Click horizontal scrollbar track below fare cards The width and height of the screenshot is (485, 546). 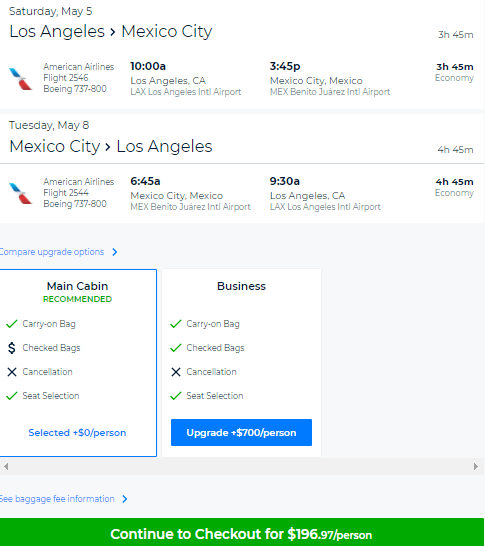coord(241,466)
